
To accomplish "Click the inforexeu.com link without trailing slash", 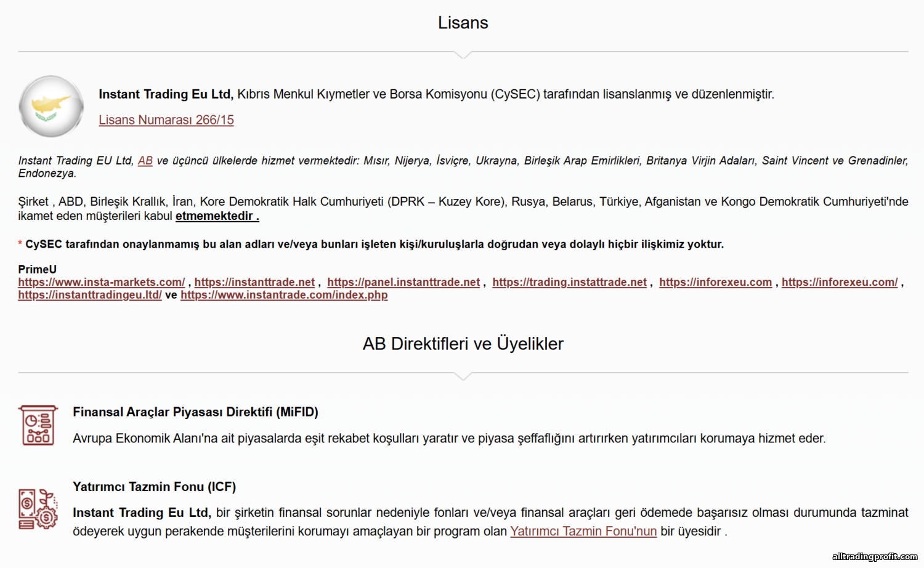I will [715, 282].
